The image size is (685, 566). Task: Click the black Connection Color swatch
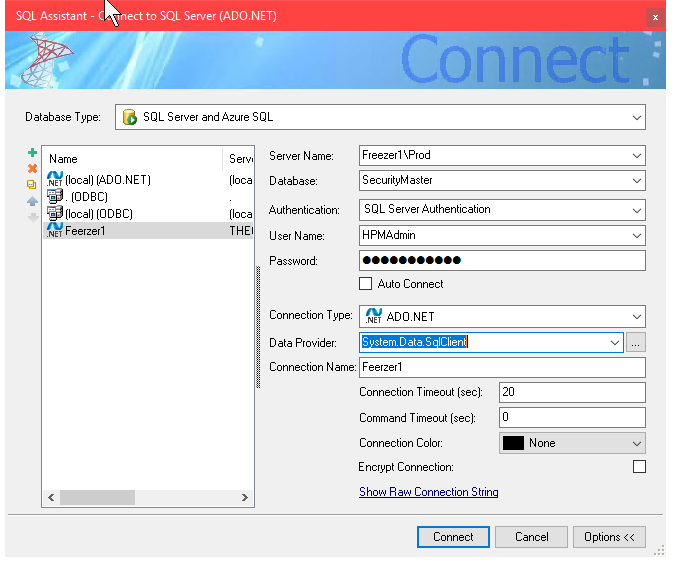[513, 443]
